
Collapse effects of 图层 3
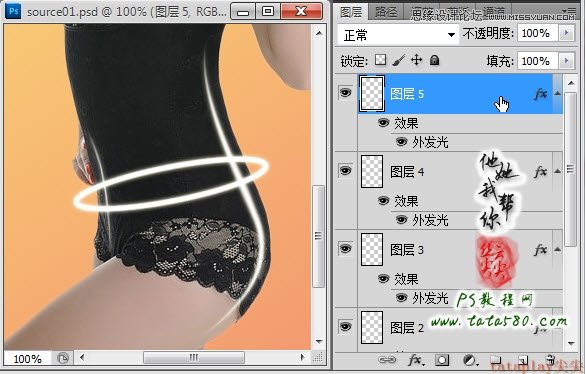557,249
